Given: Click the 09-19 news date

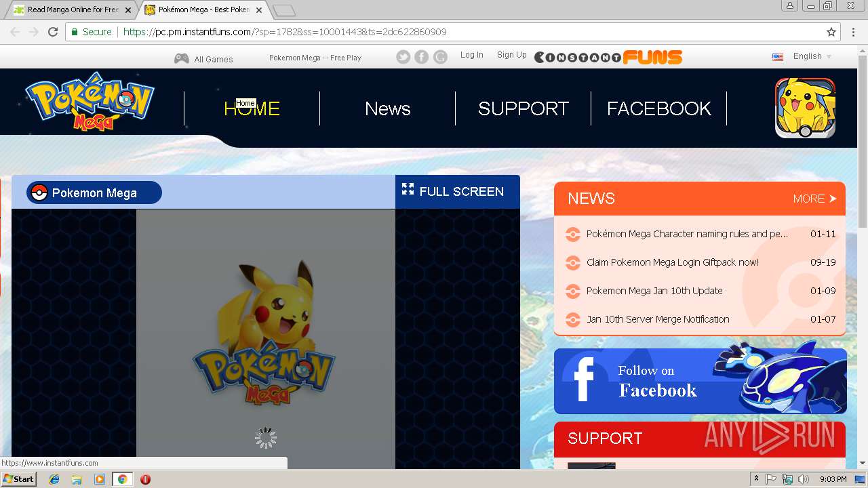Looking at the screenshot, I should click(823, 262).
